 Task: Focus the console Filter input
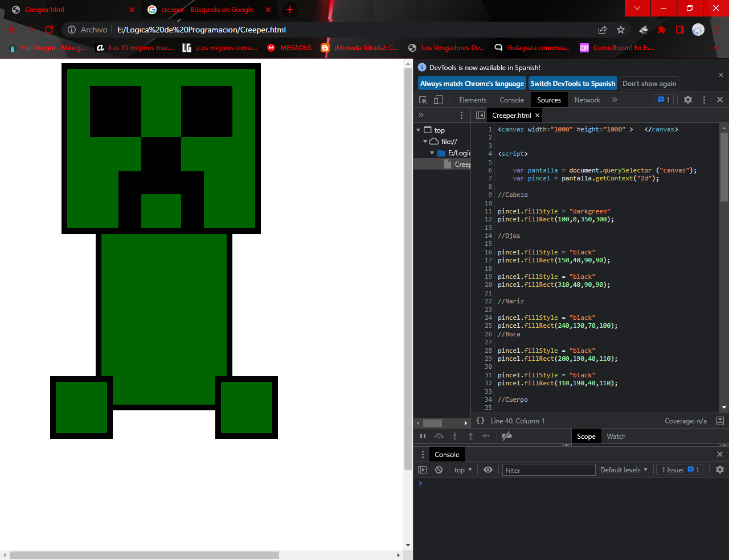548,470
